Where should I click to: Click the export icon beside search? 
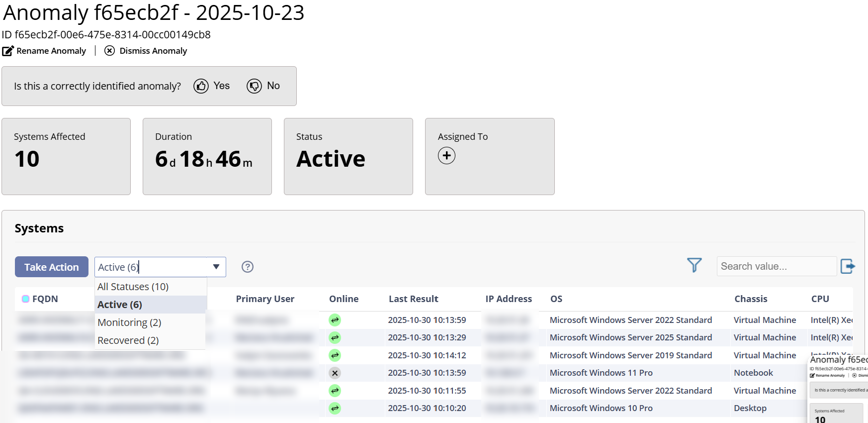coord(848,266)
